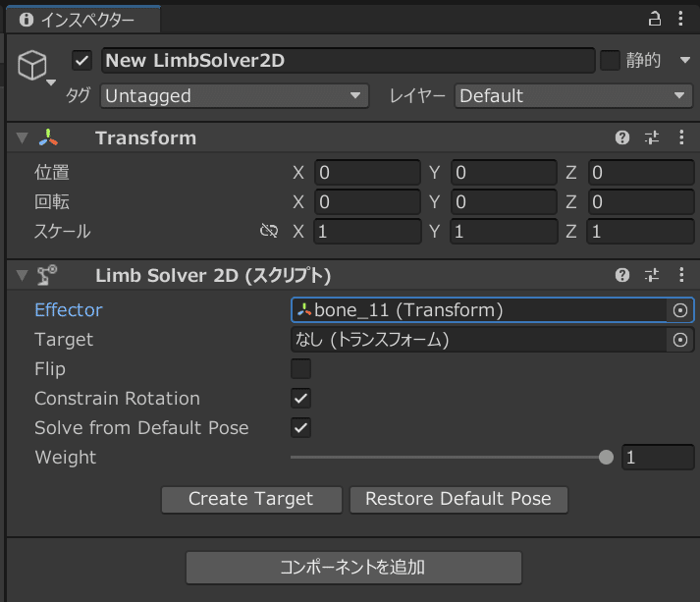
Task: Click the scale Y field
Action: point(504,232)
